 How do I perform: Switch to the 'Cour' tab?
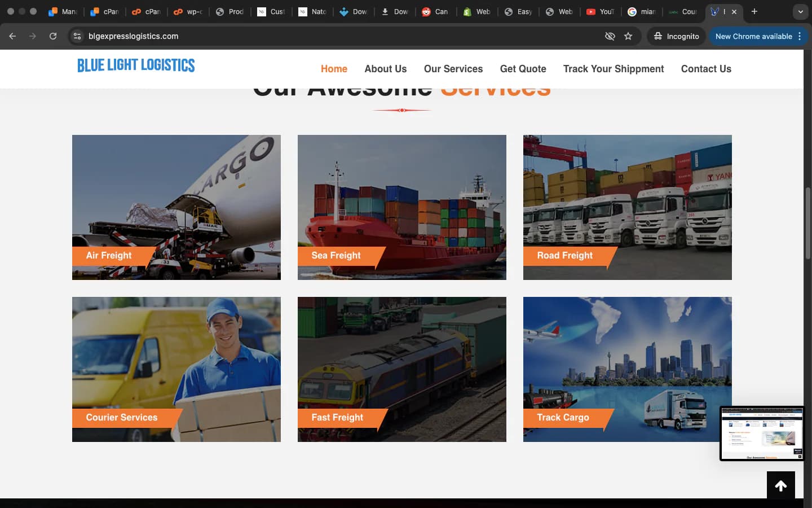click(x=683, y=11)
